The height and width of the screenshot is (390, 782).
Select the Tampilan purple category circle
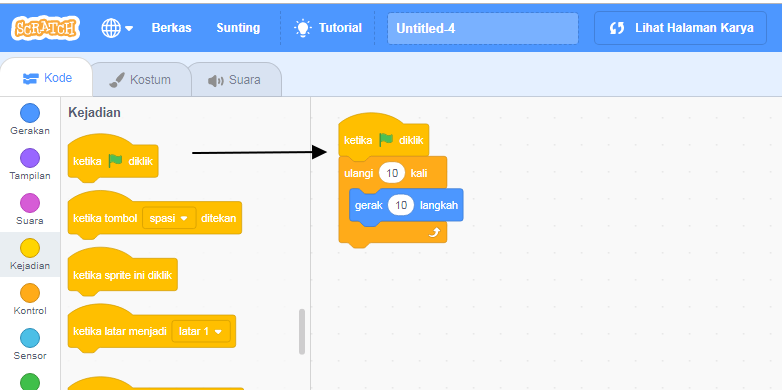[30, 158]
